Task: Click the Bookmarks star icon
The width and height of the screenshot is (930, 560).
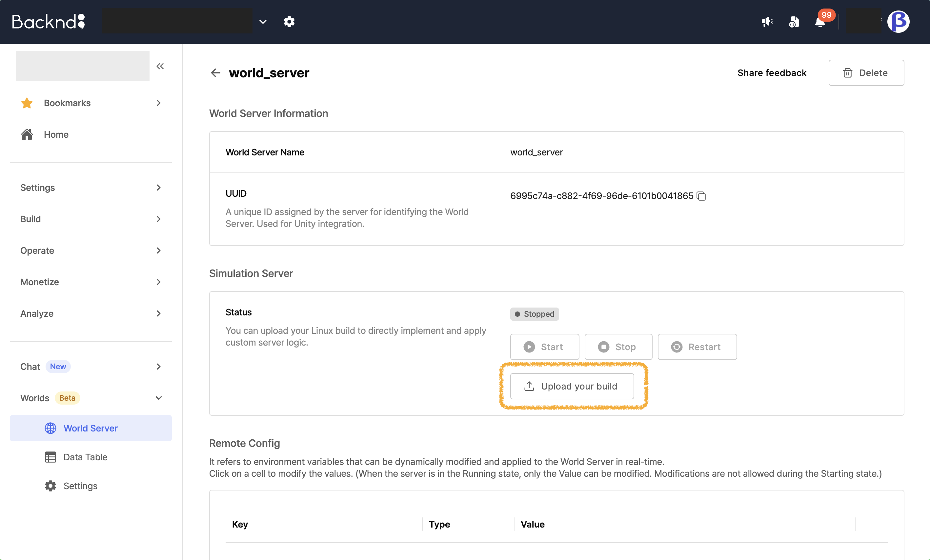Action: [x=27, y=103]
